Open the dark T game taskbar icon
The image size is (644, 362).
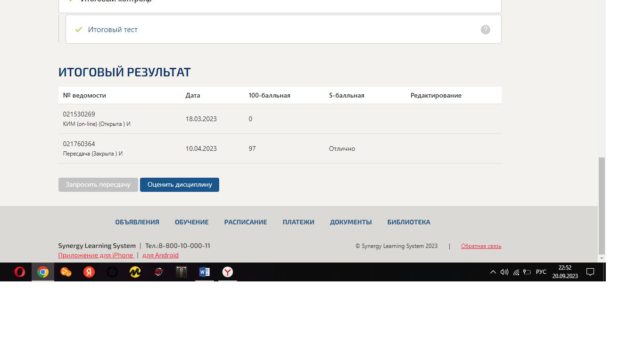click(182, 272)
